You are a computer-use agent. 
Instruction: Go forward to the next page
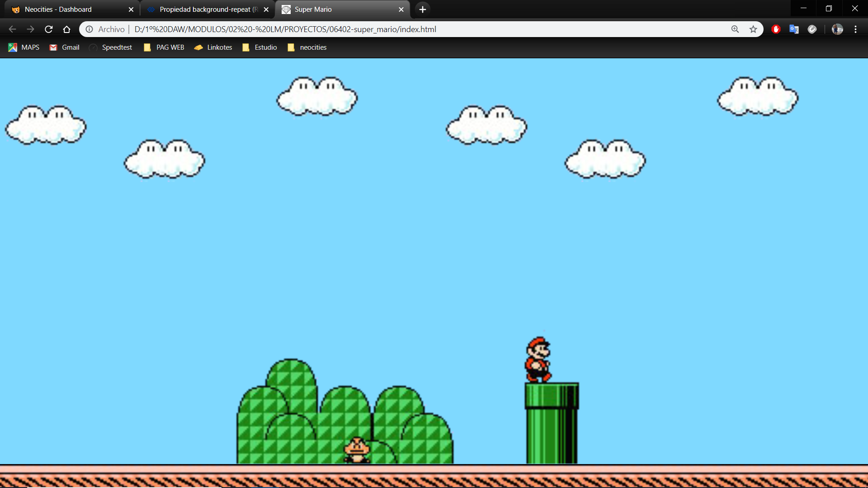pos(30,29)
